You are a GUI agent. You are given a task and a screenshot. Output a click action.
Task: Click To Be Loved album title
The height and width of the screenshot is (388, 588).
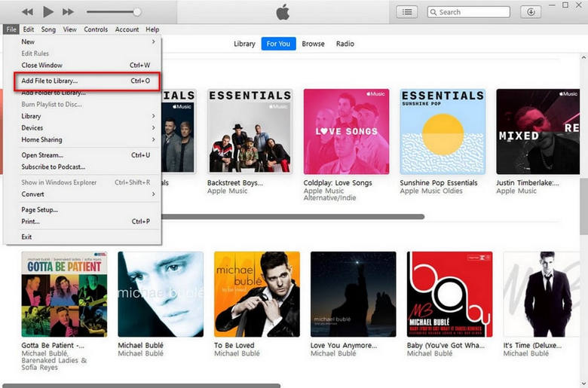pyautogui.click(x=234, y=345)
